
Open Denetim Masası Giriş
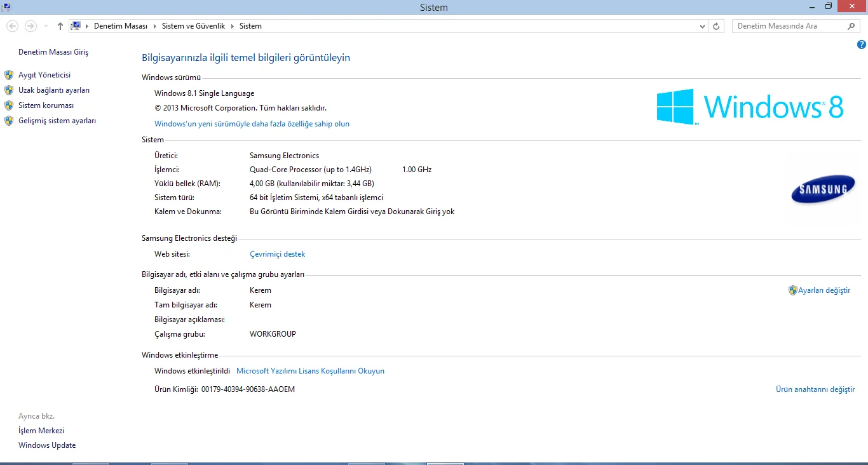[53, 52]
